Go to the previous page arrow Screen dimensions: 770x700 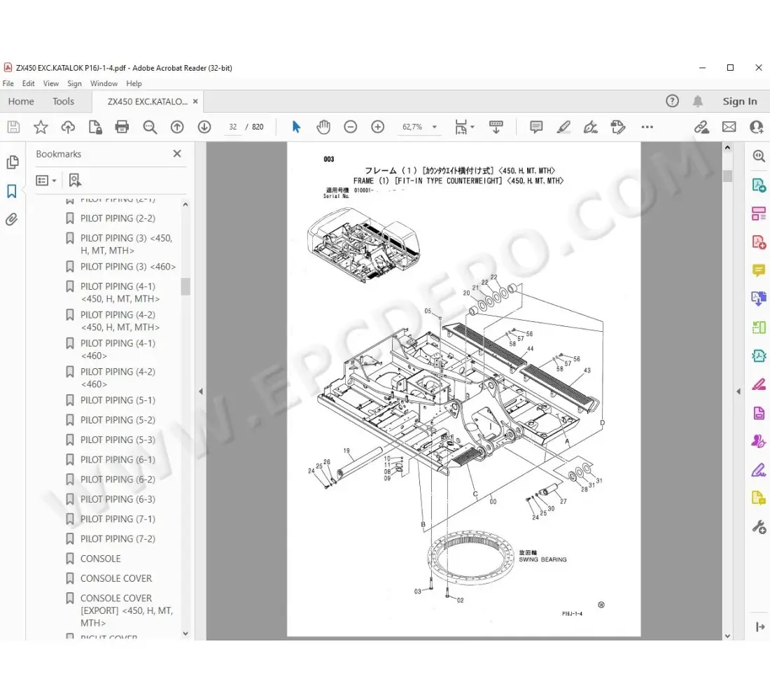click(x=177, y=127)
